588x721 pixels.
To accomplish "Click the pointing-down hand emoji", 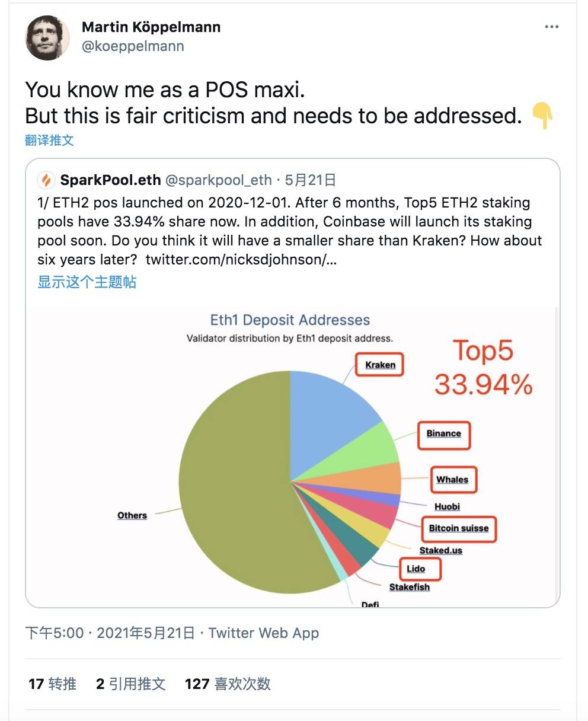I will pyautogui.click(x=542, y=115).
